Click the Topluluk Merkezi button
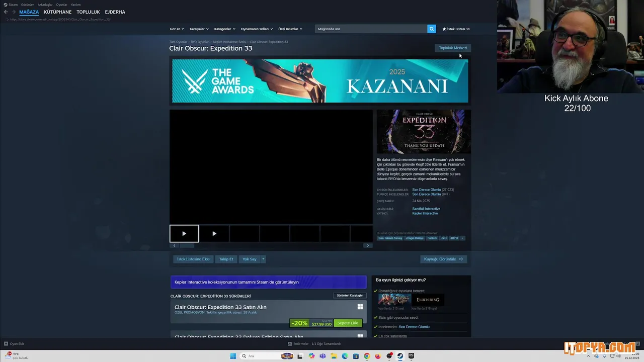Image resolution: width=644 pixels, height=362 pixels. coord(453,48)
